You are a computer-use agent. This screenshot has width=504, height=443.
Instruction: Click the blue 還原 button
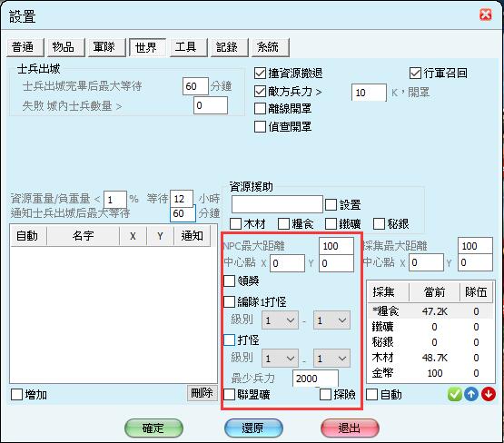253,428
